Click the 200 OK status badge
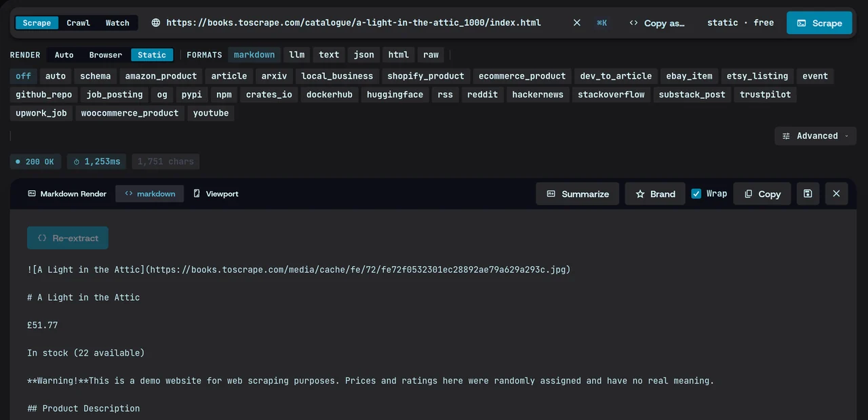The height and width of the screenshot is (420, 868). [x=35, y=161]
